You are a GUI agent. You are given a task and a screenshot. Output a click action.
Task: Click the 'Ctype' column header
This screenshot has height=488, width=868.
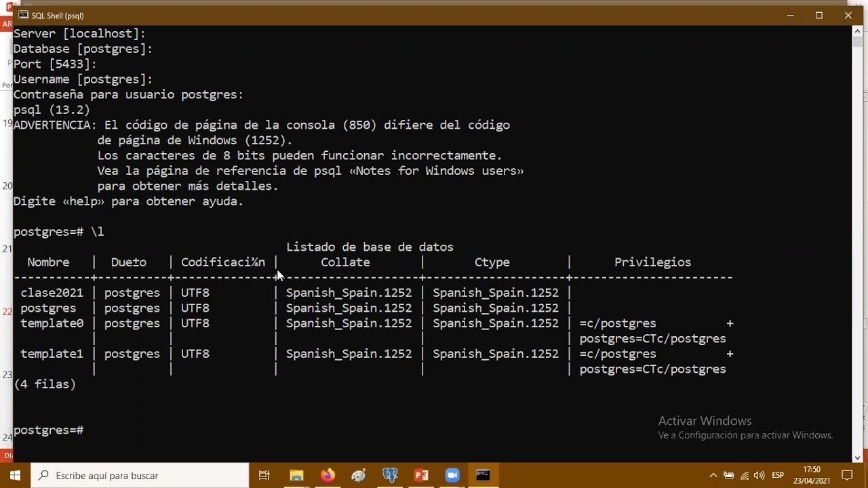(x=492, y=262)
